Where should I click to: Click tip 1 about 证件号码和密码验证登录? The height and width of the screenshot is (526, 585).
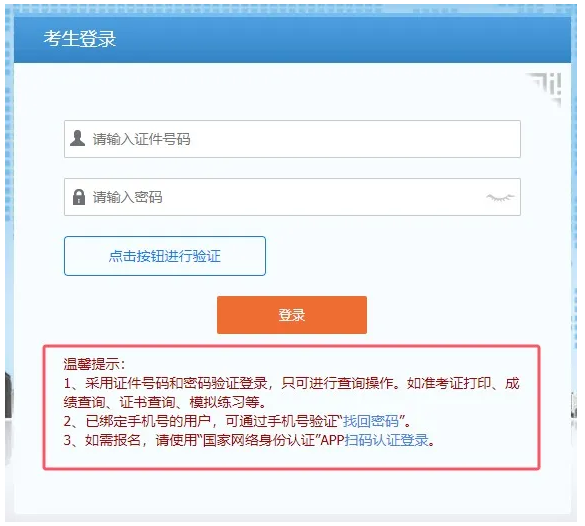coord(291,392)
